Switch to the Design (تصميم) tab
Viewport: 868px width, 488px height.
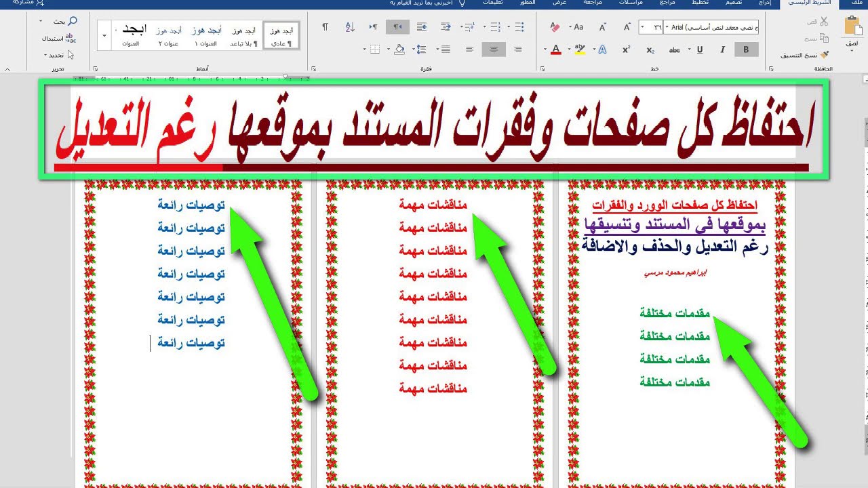coord(734,3)
